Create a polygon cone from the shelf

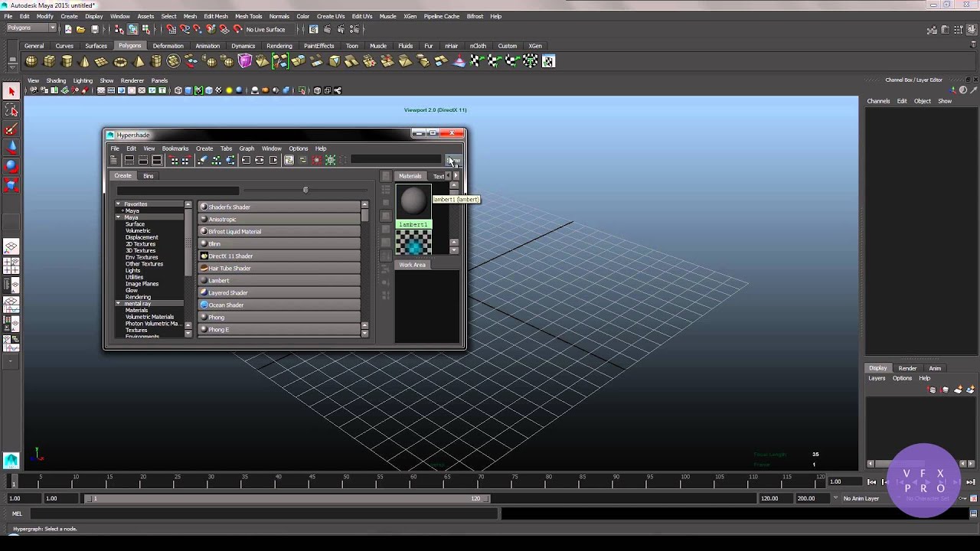[x=84, y=61]
